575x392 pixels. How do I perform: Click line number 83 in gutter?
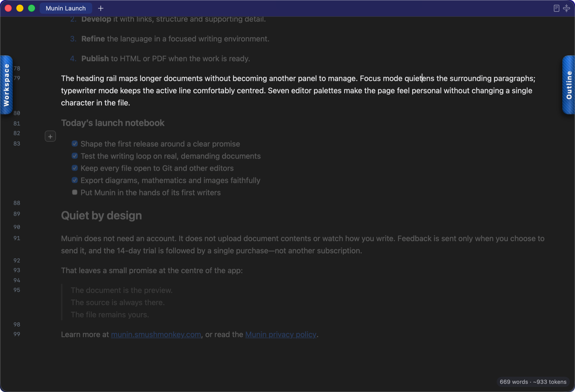[x=17, y=144]
